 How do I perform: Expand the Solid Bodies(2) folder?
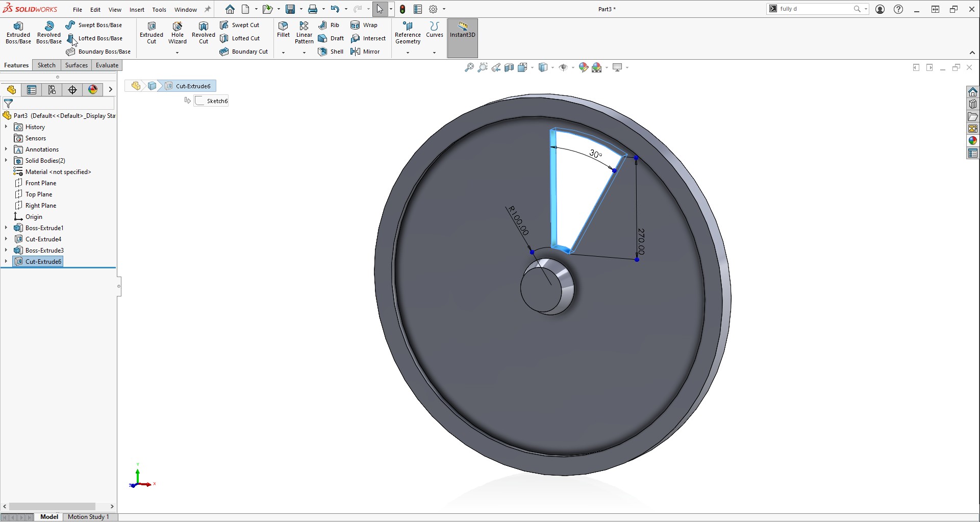tap(6, 160)
